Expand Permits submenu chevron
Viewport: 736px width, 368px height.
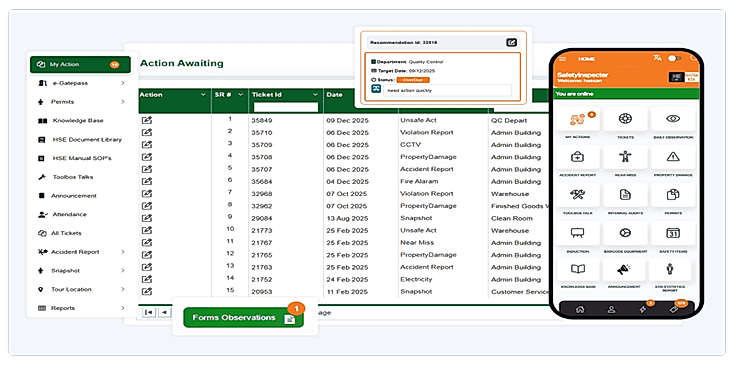click(123, 102)
